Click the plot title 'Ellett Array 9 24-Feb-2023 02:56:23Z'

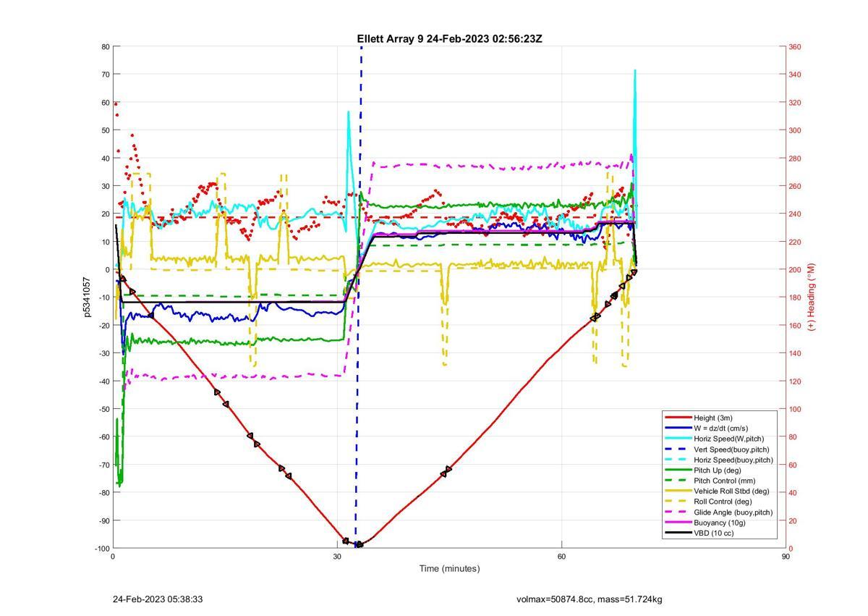pos(449,38)
